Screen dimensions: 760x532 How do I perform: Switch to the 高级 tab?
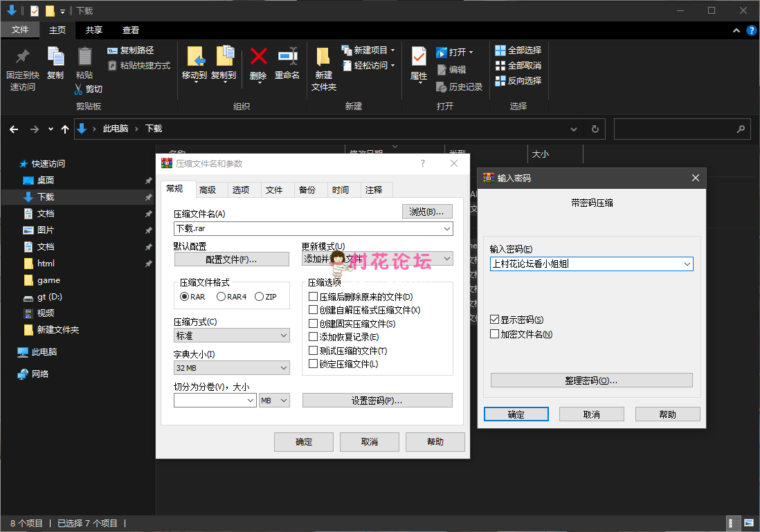(208, 190)
